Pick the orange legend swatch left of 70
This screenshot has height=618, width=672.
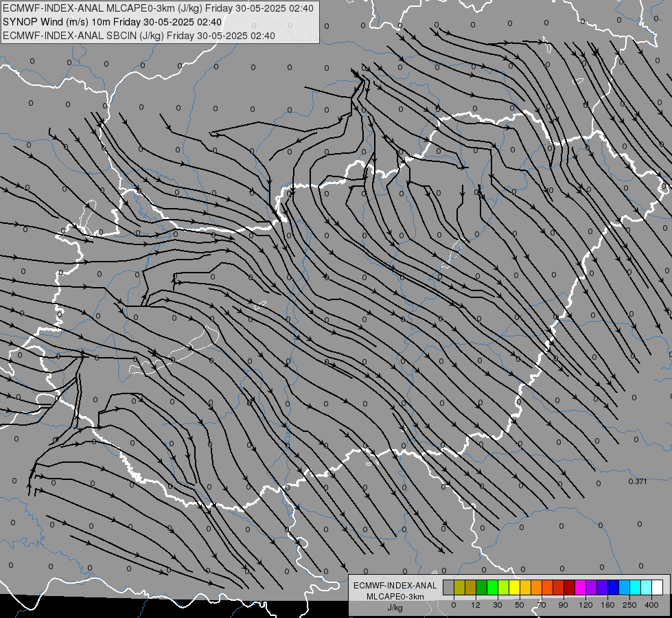537,587
